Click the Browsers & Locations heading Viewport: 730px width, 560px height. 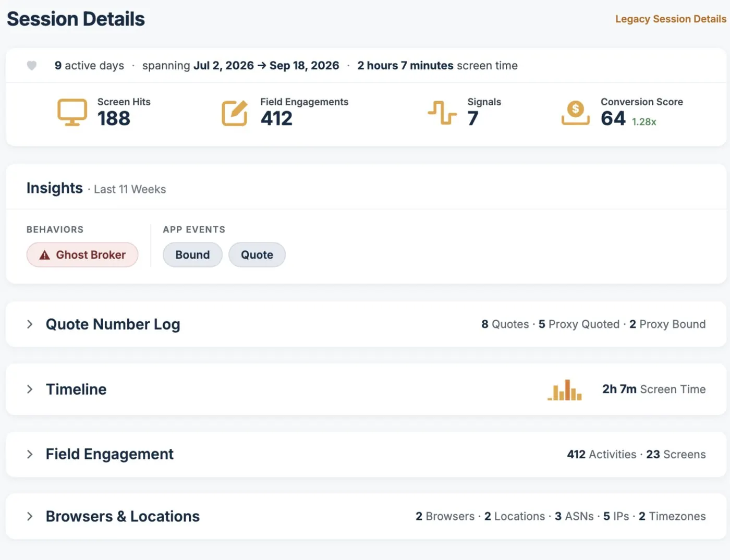[123, 516]
